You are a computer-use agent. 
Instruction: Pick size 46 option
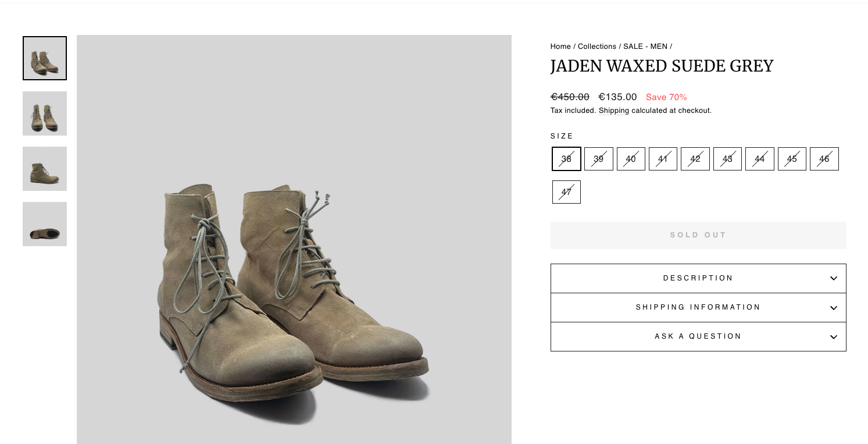click(x=824, y=159)
